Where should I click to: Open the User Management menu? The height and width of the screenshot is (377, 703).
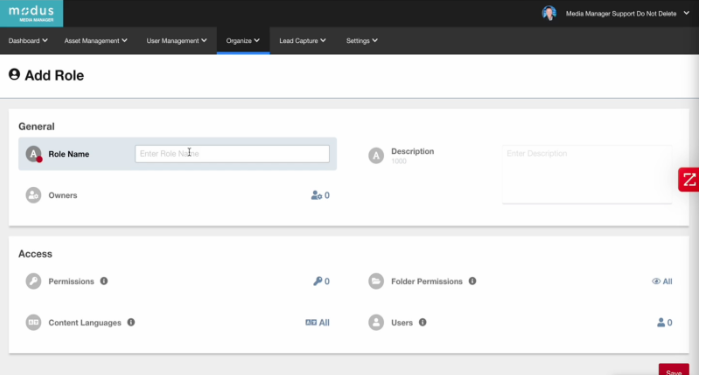coord(177,40)
